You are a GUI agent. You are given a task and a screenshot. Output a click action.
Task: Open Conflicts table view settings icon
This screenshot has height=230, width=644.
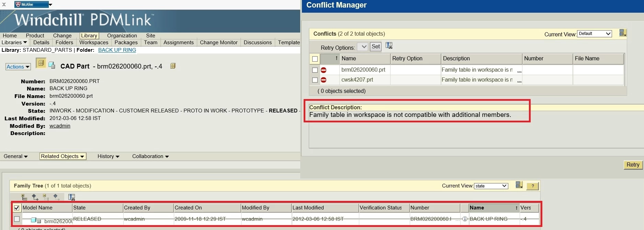pyautogui.click(x=623, y=33)
